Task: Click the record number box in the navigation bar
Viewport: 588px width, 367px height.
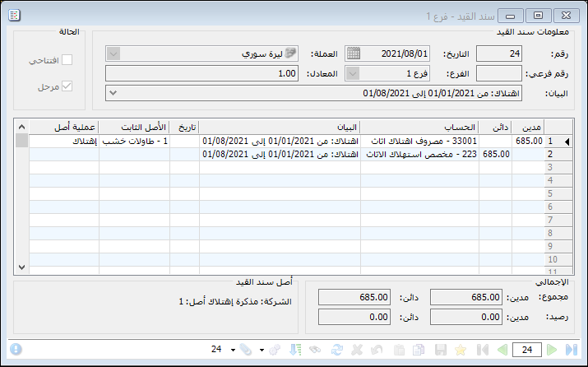Action: coord(527,350)
